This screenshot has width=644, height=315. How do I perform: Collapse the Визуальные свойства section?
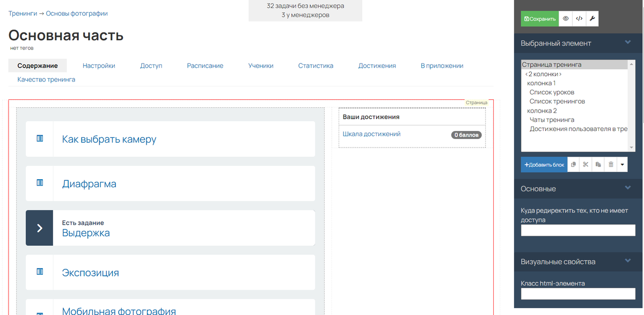627,261
